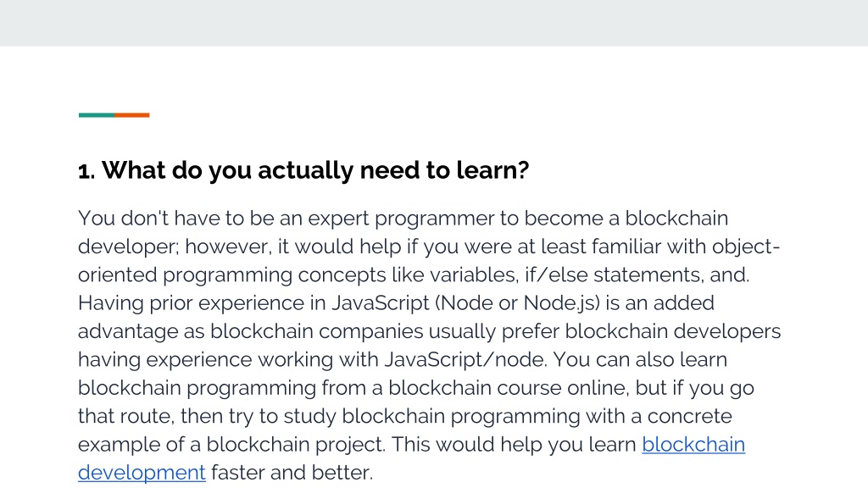Click the hyphenated word "object-" at line end
The height and width of the screenshot is (488, 868).
tap(746, 247)
